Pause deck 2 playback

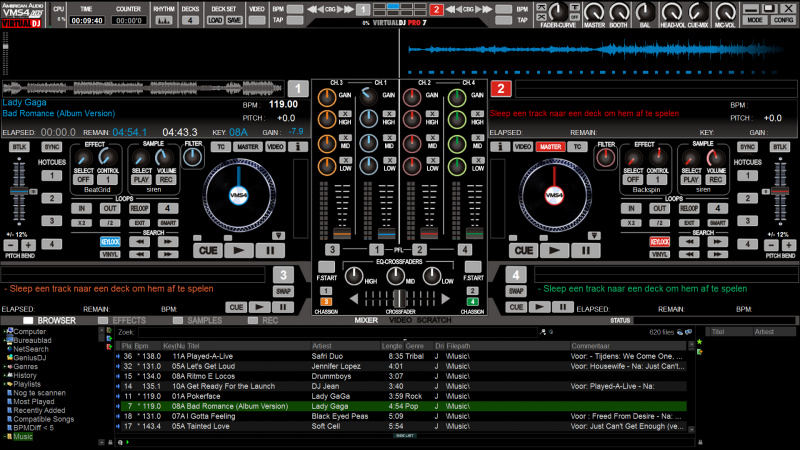click(585, 251)
